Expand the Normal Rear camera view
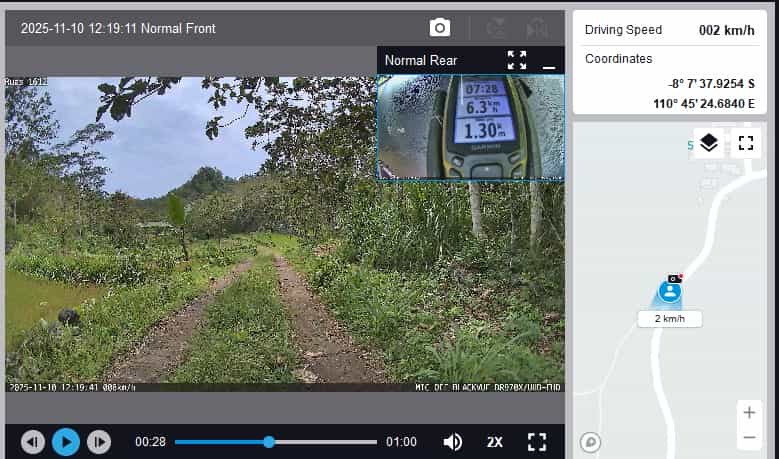This screenshot has width=779, height=459. [516, 60]
